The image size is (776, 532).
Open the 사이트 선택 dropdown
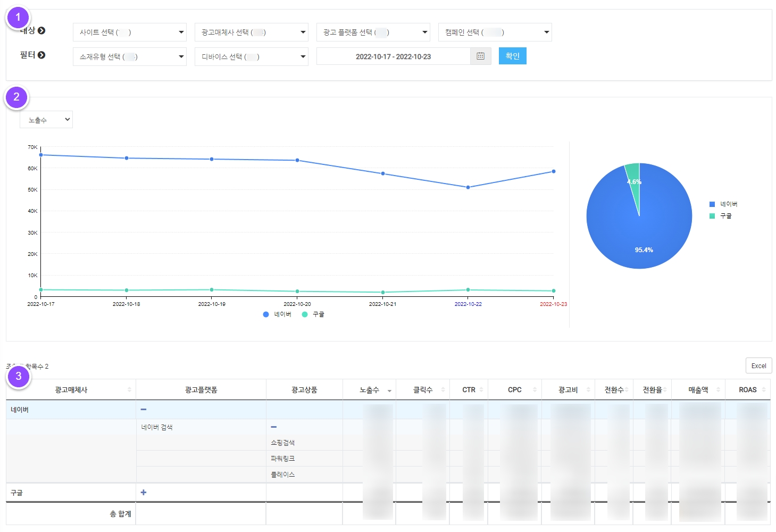[129, 32]
